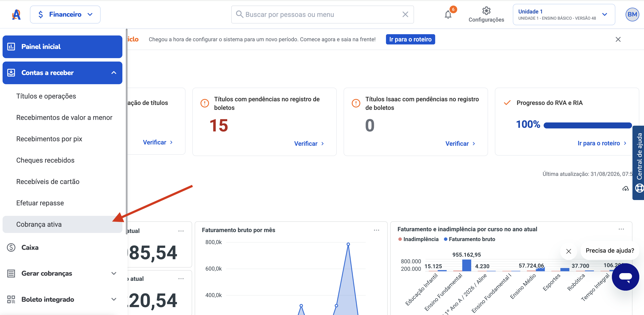The width and height of the screenshot is (644, 315).
Task: Toggle Faturamento bruto legend series
Action: [x=469, y=239]
